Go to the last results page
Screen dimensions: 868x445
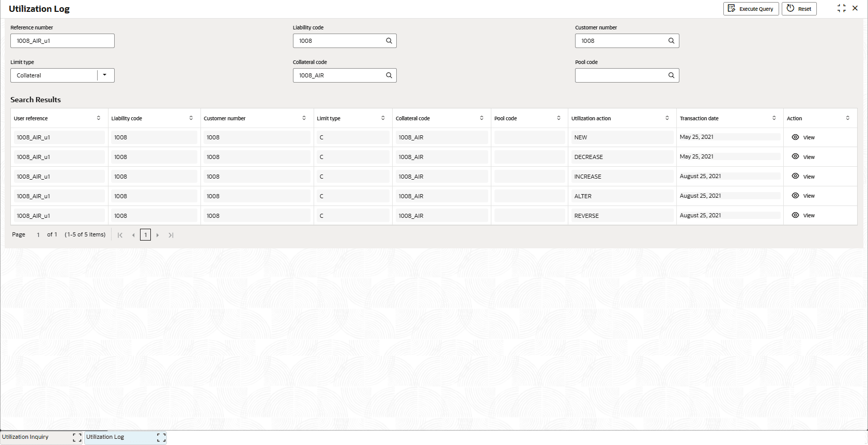(171, 235)
